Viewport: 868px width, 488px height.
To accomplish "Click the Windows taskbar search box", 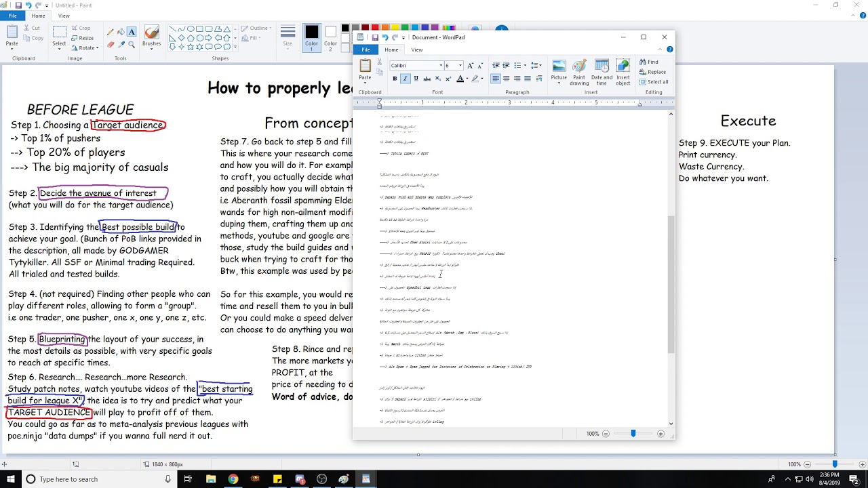I will coord(99,479).
